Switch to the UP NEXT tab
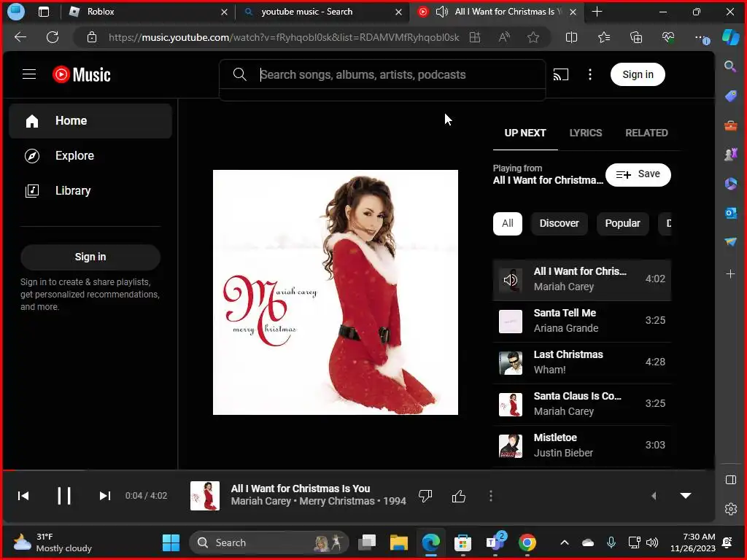Screen dimensions: 747x560 tap(525, 133)
